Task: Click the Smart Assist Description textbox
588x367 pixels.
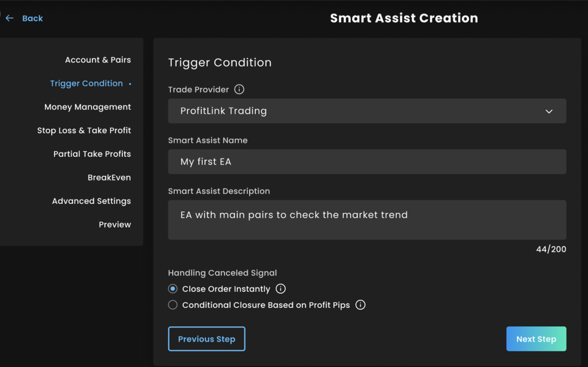Action: pyautogui.click(x=367, y=220)
